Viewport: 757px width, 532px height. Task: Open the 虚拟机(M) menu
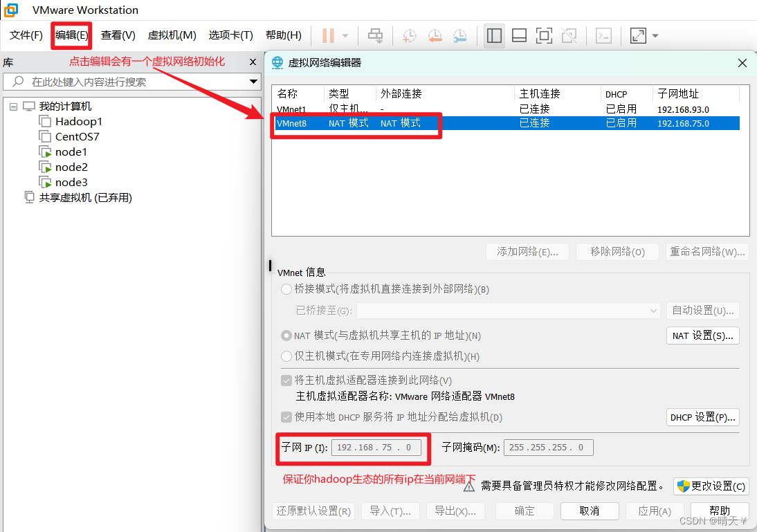coord(172,35)
